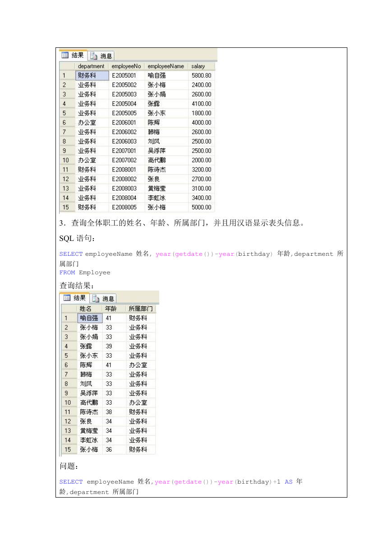This screenshot has height=554, width=392.
Task: Select salary value 3200.00
Action: pos(201,170)
